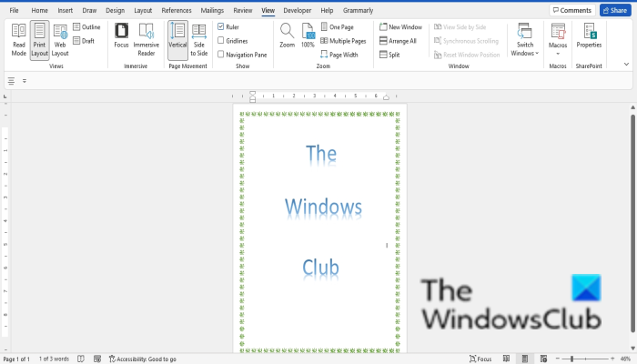
Task: Click the tab selector at ruler corner
Action: coord(5,96)
